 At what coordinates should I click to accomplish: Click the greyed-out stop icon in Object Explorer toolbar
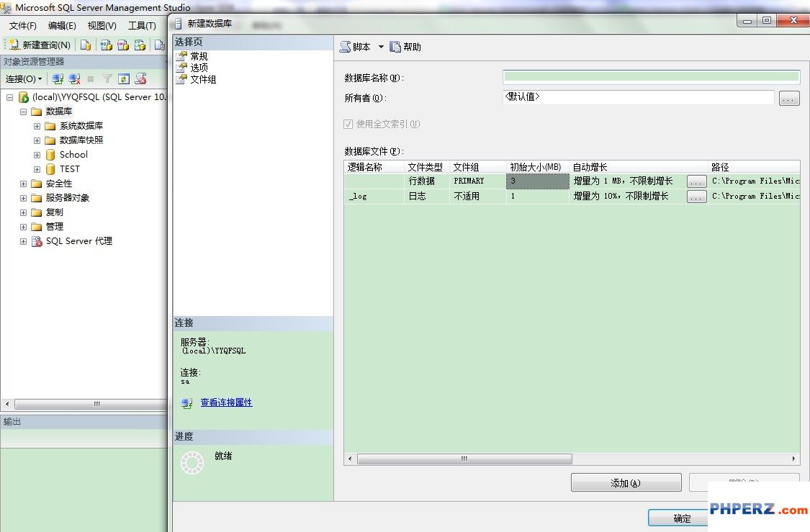pos(91,79)
